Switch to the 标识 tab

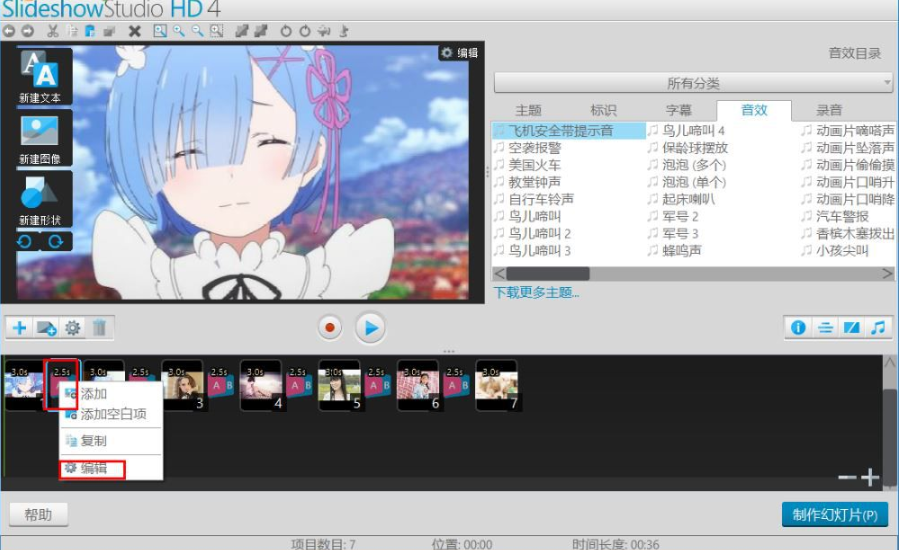[603, 110]
